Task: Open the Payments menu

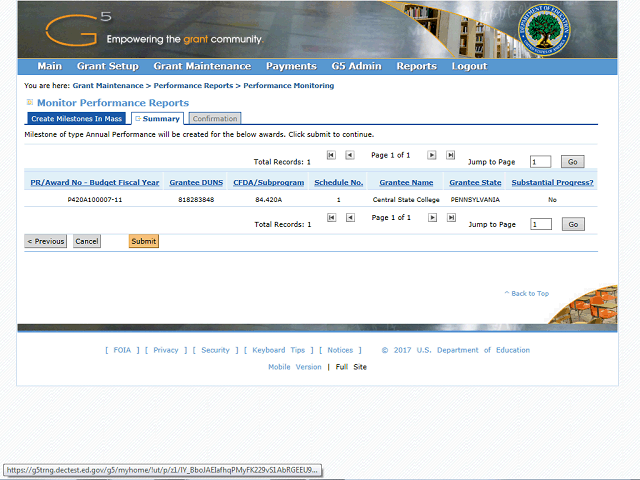Action: [291, 66]
